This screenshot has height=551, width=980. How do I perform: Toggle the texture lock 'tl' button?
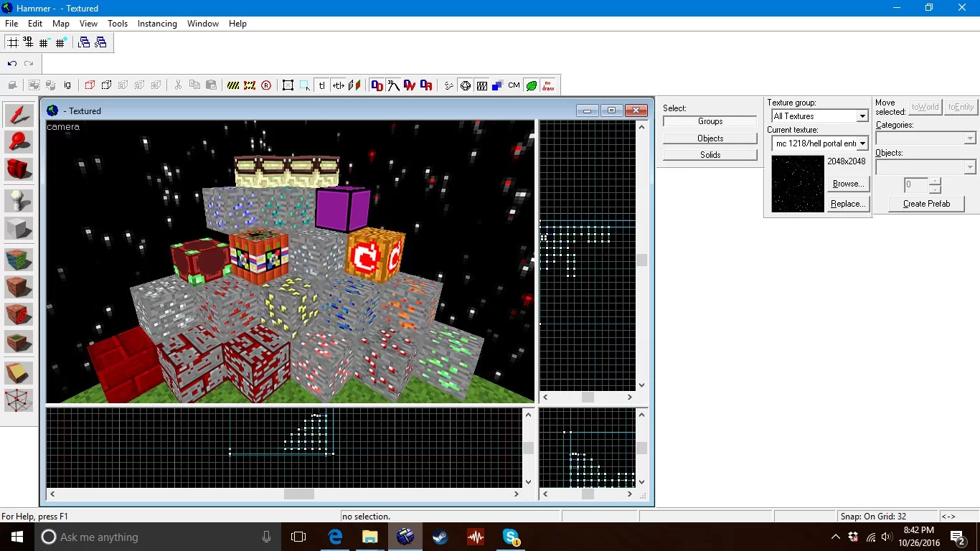click(x=322, y=85)
